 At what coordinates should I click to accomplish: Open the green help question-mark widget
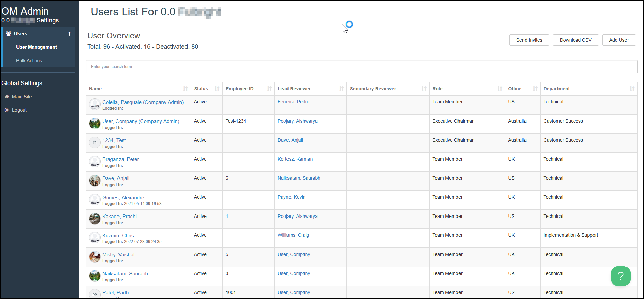tap(620, 276)
